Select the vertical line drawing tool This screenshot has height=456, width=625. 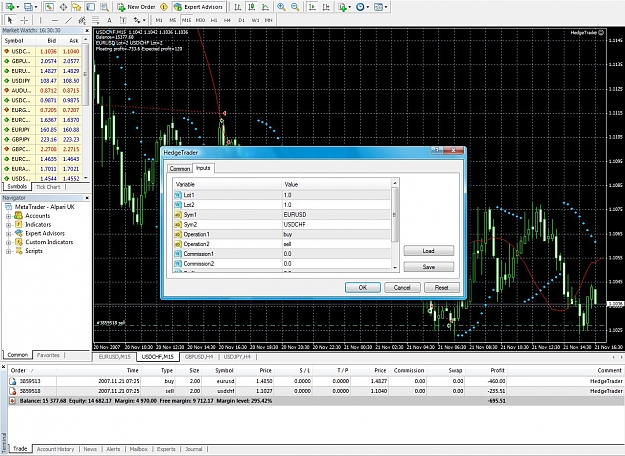(40, 20)
